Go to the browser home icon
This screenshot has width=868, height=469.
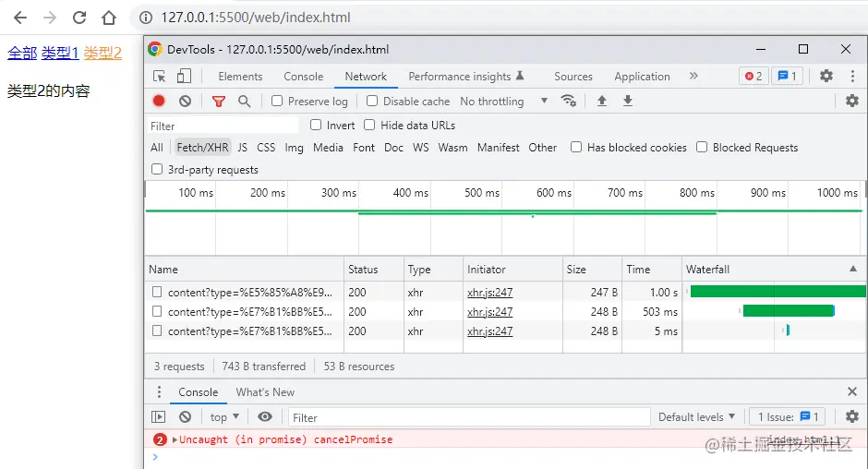tap(109, 18)
